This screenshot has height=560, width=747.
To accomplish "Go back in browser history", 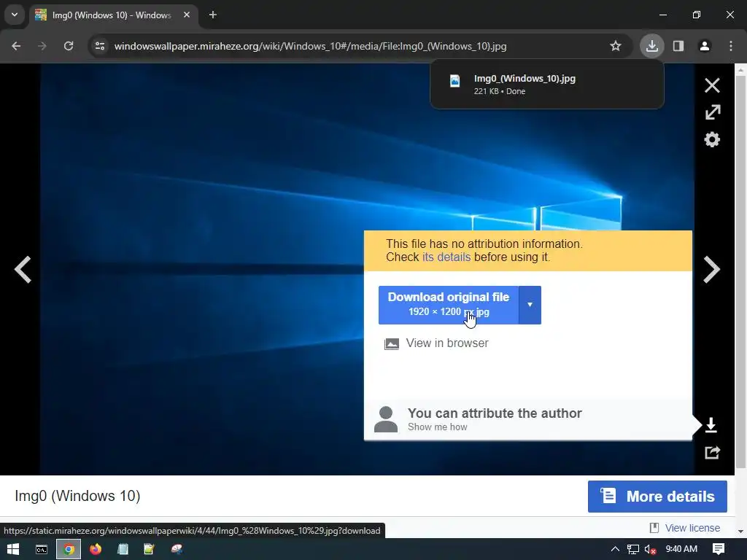I will coord(16,46).
